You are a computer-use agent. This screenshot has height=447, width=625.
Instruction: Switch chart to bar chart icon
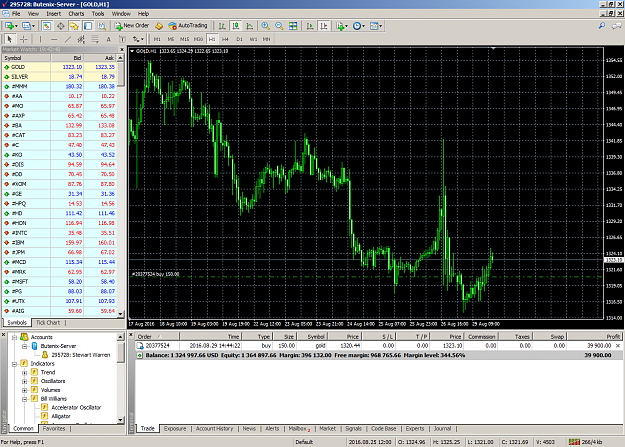(x=222, y=26)
